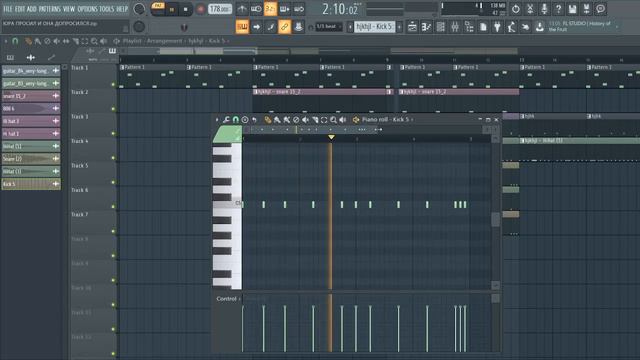Click the audio editor scissors icon
This screenshot has height=360, width=640.
(x=530, y=9)
